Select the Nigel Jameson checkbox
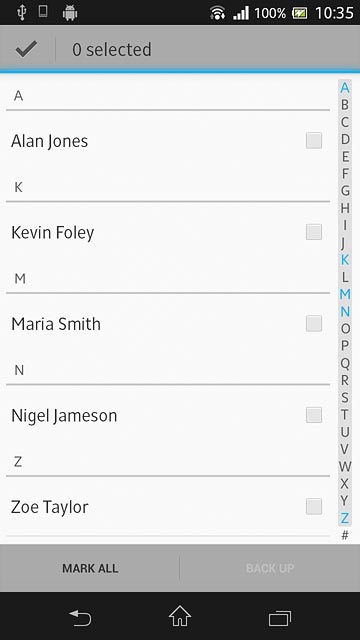 314,415
